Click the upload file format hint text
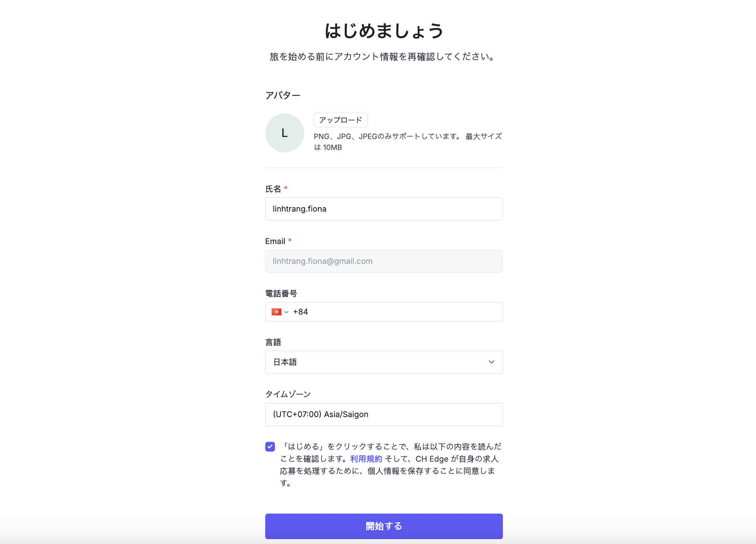Image resolution: width=756 pixels, height=544 pixels. 408,142
